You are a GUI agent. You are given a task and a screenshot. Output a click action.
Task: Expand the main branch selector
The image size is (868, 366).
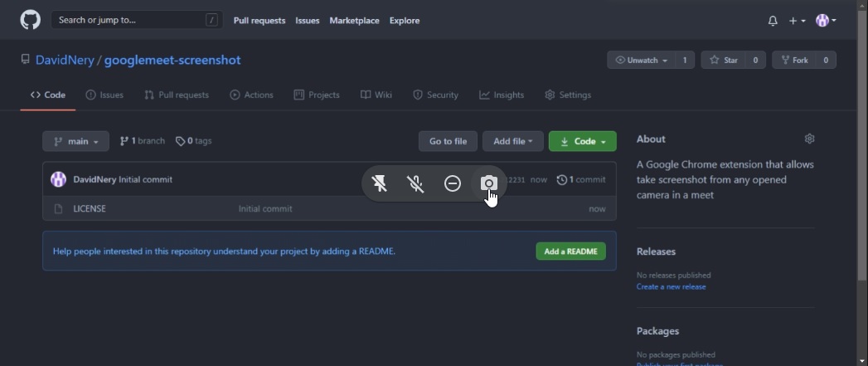[x=75, y=141]
